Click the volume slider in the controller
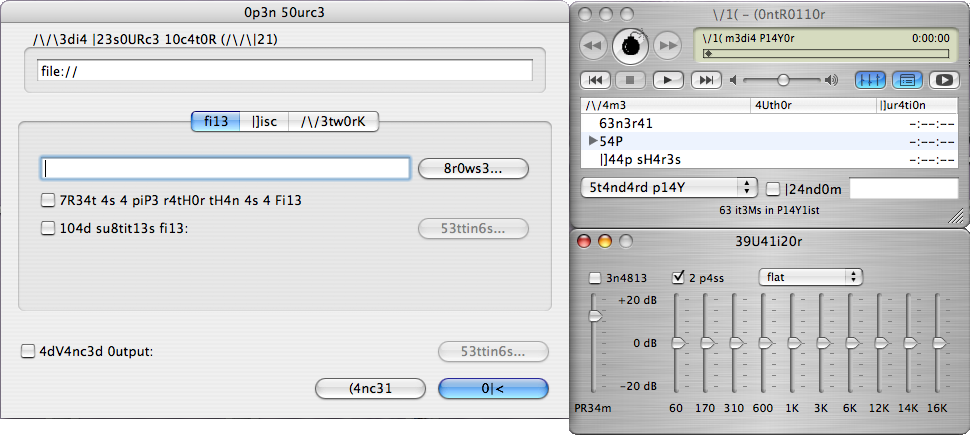The image size is (970, 435). tap(783, 79)
